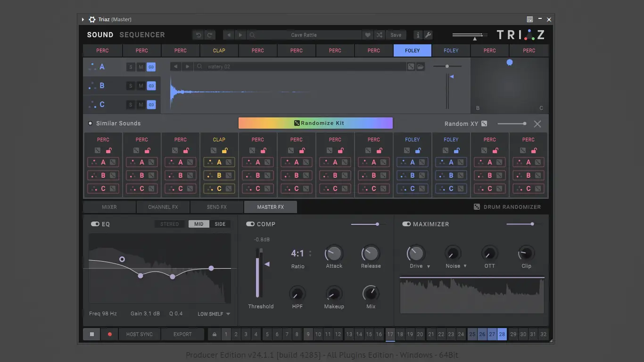
Task: Open the Noise type dropdown arrow
Action: point(465,266)
